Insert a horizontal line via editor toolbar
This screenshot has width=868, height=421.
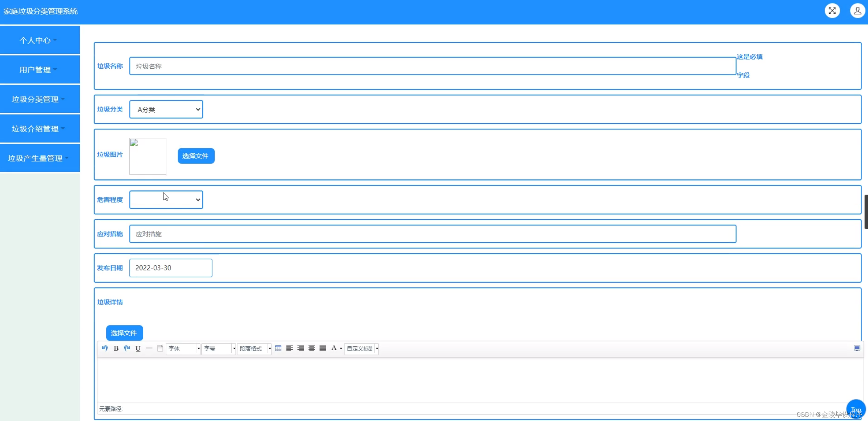click(x=149, y=348)
